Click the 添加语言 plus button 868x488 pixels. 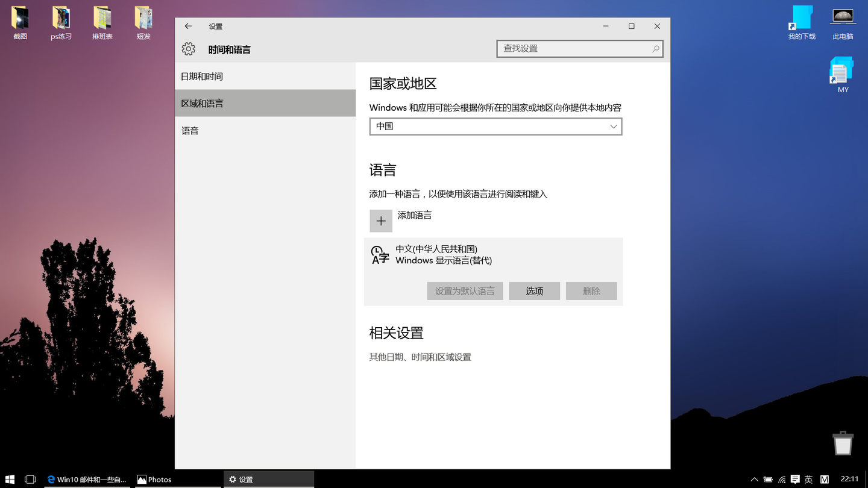380,221
